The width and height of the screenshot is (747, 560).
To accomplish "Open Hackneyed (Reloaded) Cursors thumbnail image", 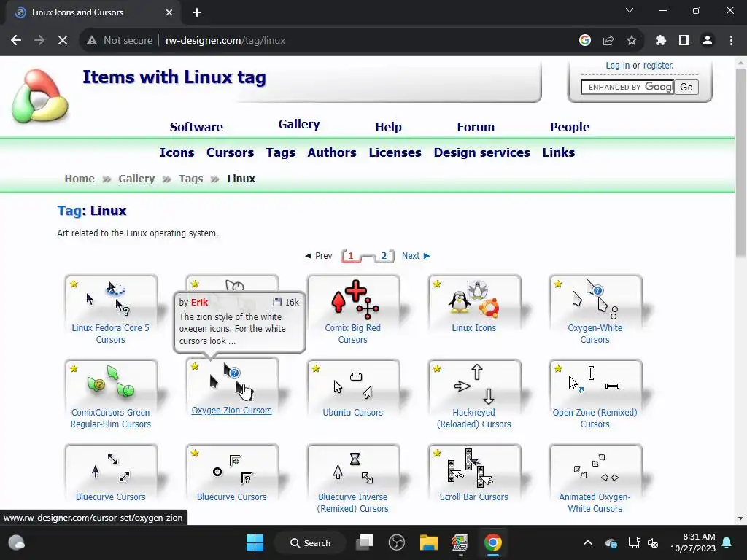I will tap(474, 384).
